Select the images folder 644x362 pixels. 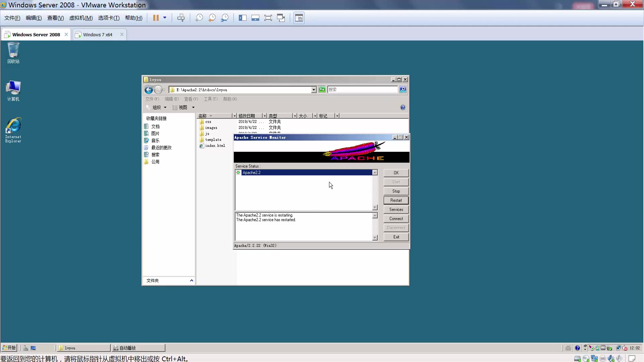(x=211, y=128)
